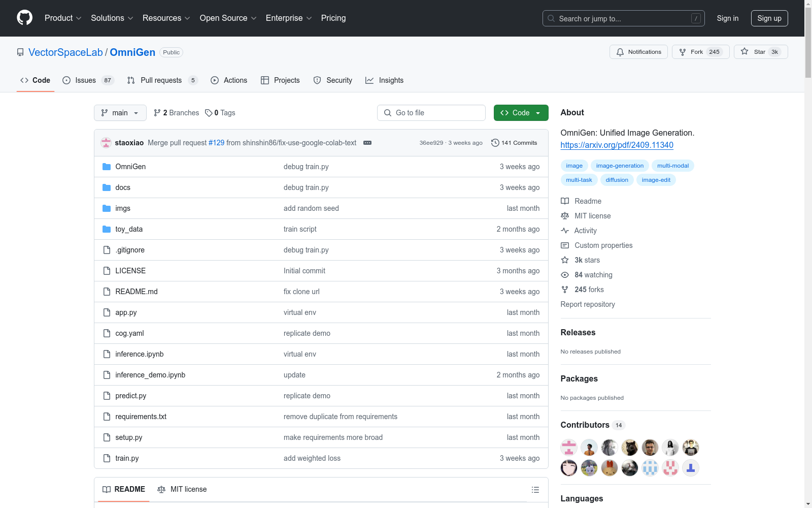Open train.py file
This screenshot has height=508, width=812.
[127, 458]
